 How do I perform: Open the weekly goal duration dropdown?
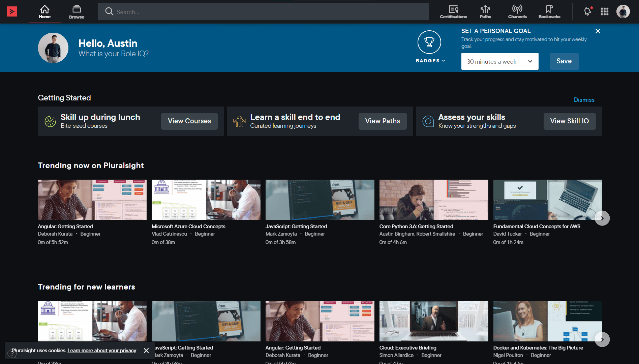(x=499, y=61)
